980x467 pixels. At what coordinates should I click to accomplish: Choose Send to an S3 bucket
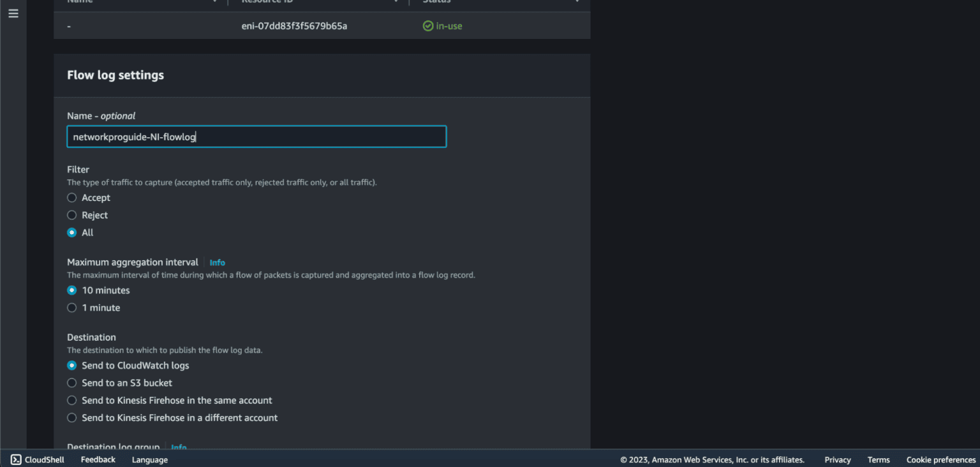[72, 383]
